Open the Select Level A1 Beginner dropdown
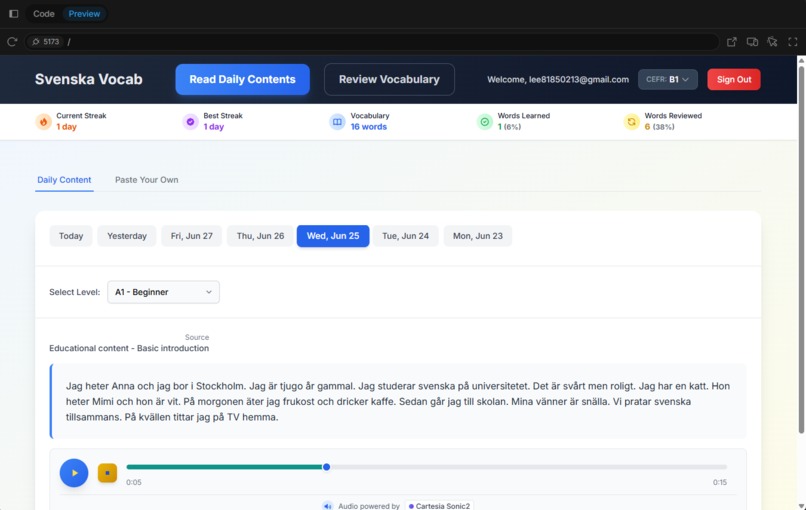Image resolution: width=806 pixels, height=510 pixels. coord(163,292)
